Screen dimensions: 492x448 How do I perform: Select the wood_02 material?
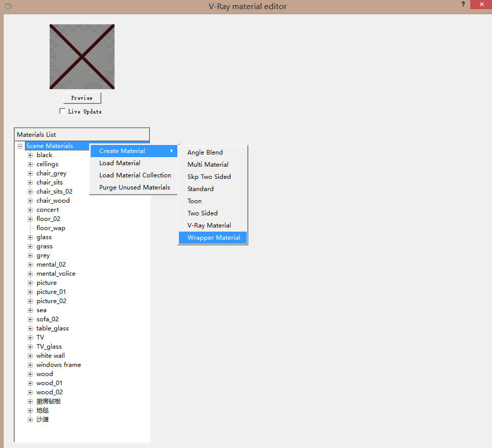(x=50, y=392)
